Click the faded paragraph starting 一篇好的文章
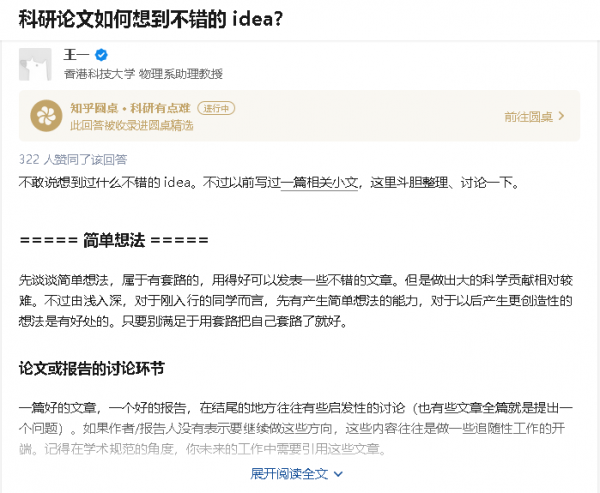 point(300,428)
